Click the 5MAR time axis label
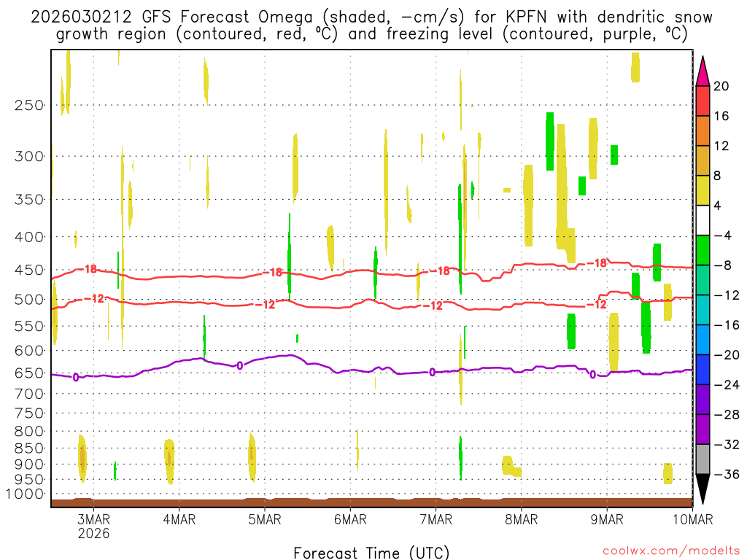The height and width of the screenshot is (560, 747). pos(265,519)
